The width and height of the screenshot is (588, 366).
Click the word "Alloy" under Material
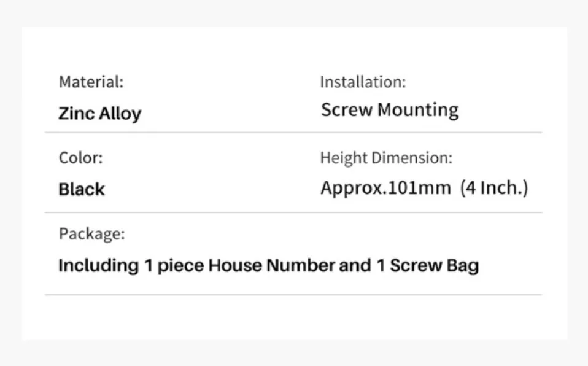click(x=120, y=114)
